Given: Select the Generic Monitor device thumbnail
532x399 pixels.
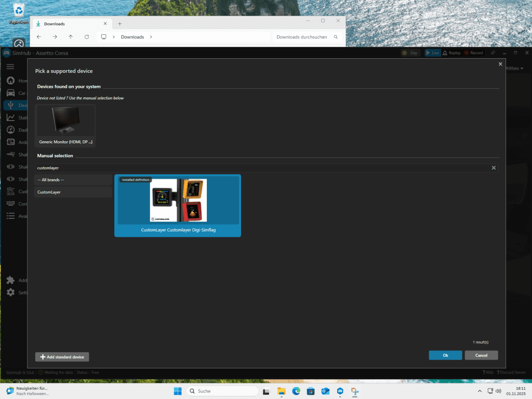Looking at the screenshot, I should (65, 125).
